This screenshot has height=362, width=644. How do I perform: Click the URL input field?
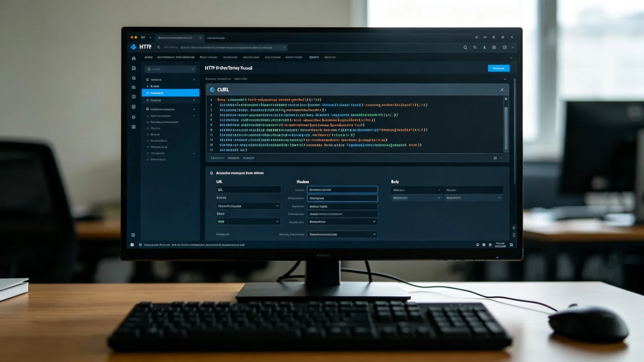[x=248, y=189]
